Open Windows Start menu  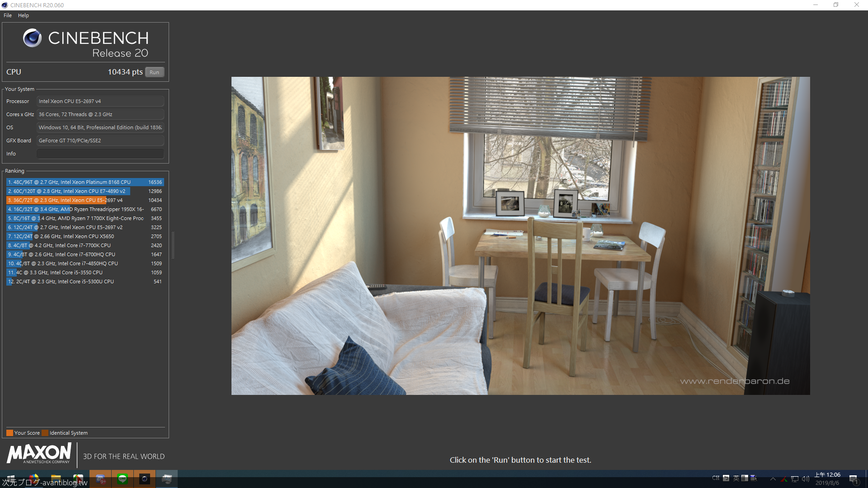click(10, 479)
